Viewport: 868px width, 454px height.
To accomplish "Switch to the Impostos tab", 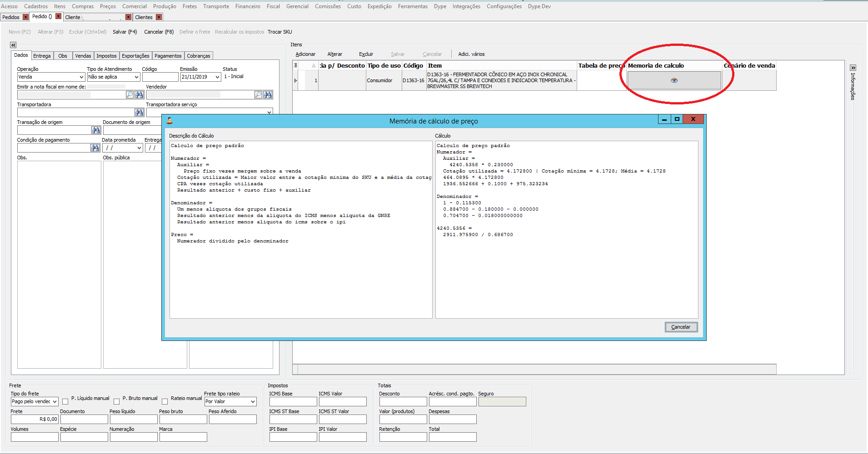I will pos(106,56).
